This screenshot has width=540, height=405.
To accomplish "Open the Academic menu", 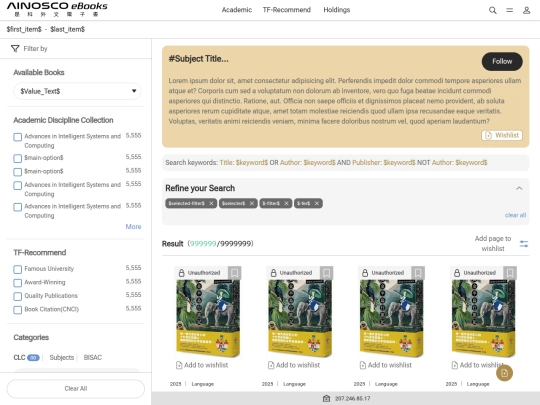I will (237, 10).
